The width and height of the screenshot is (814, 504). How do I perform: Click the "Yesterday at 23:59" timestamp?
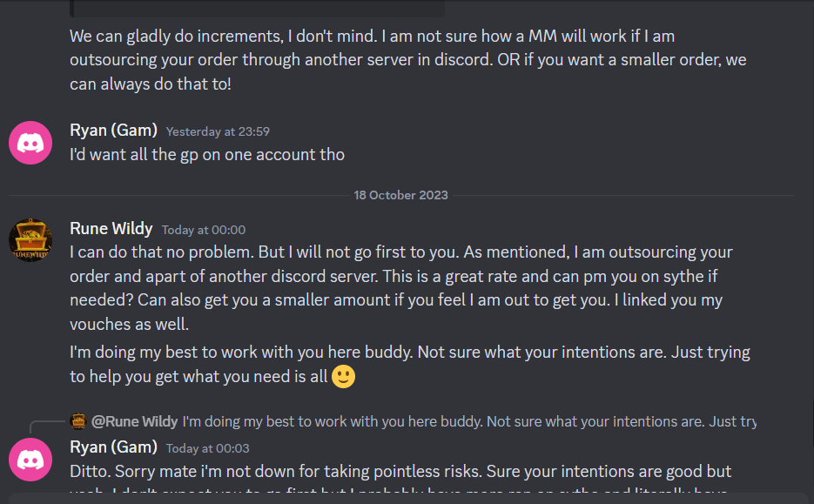(x=218, y=131)
